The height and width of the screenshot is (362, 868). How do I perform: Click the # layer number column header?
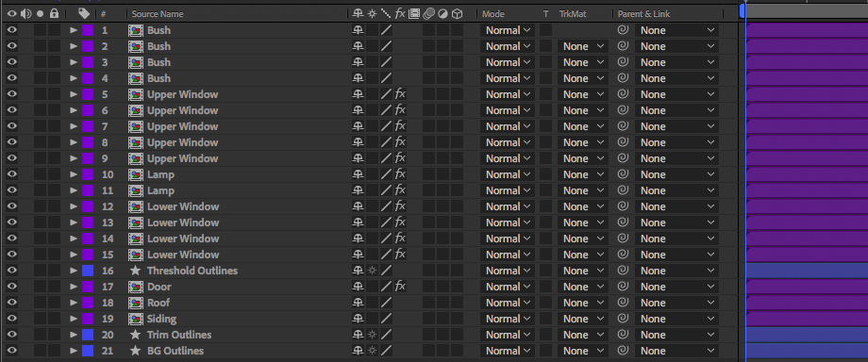103,14
